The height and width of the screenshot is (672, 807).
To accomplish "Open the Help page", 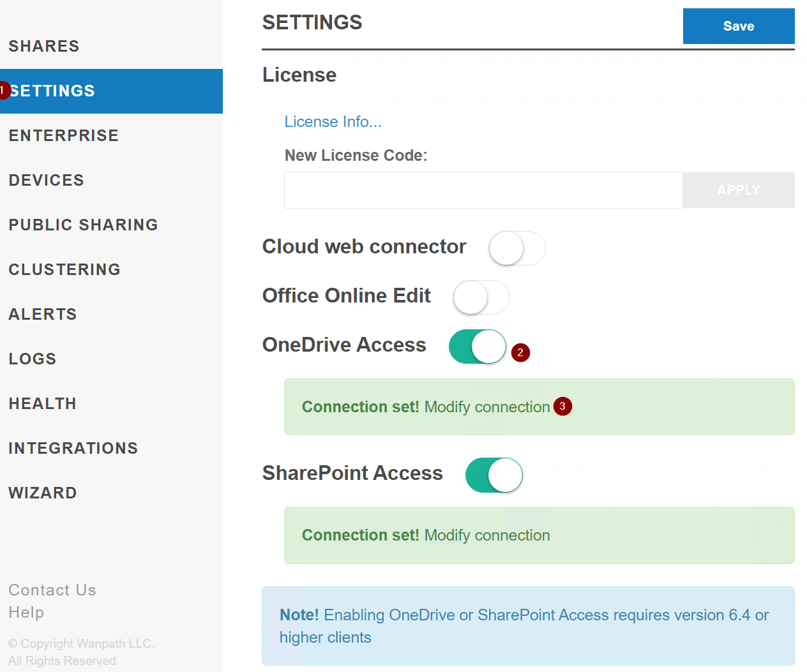I will coord(26,612).
